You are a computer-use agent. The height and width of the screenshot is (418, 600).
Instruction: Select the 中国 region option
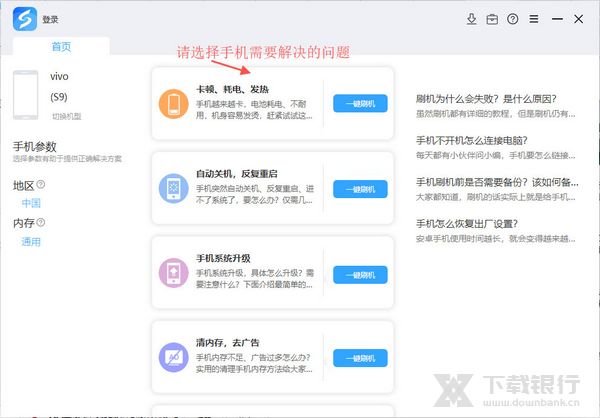(x=32, y=203)
